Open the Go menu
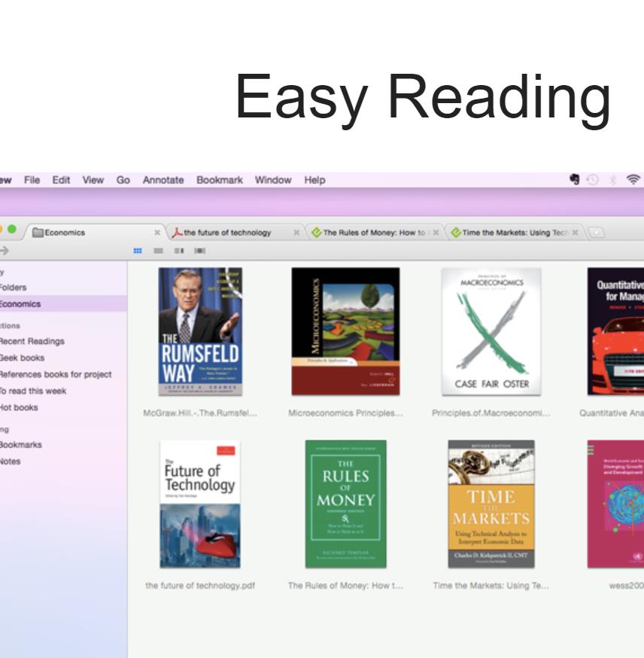The width and height of the screenshot is (644, 658). click(123, 180)
